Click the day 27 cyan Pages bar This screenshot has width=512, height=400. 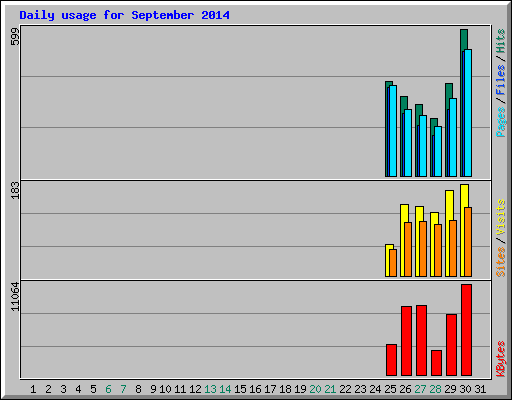[x=423, y=146]
